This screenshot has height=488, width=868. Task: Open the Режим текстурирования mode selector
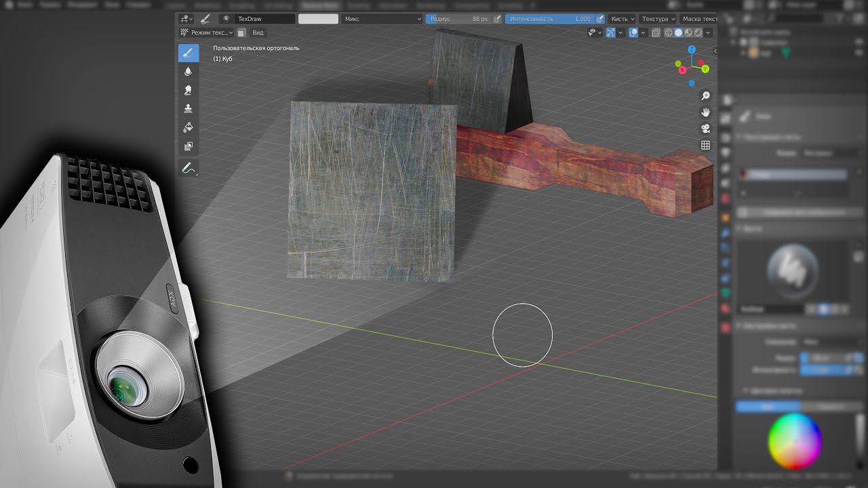207,33
